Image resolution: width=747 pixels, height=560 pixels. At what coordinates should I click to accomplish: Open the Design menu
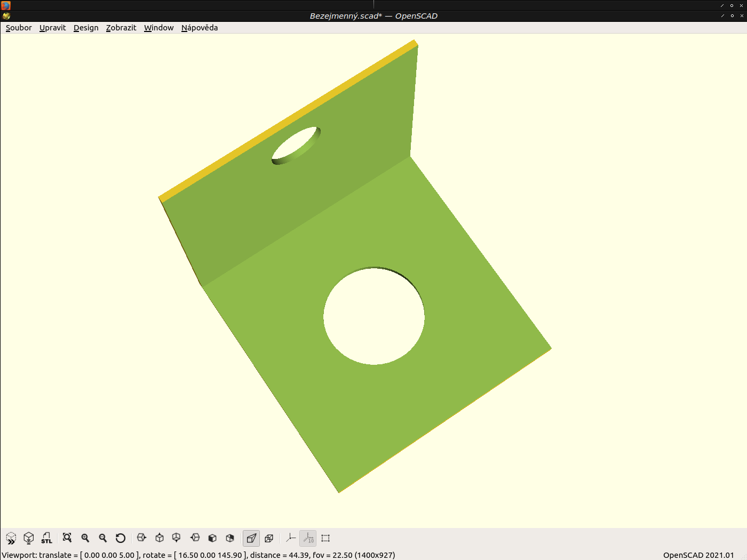click(x=86, y=28)
